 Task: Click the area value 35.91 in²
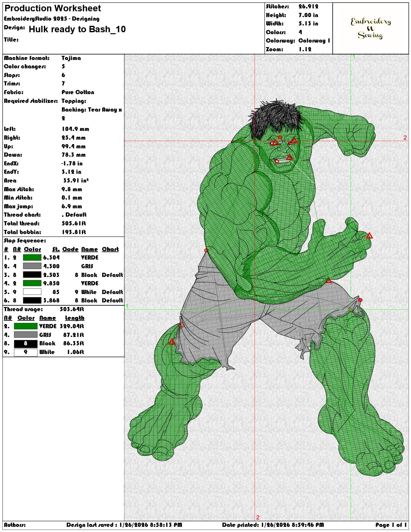coord(76,181)
